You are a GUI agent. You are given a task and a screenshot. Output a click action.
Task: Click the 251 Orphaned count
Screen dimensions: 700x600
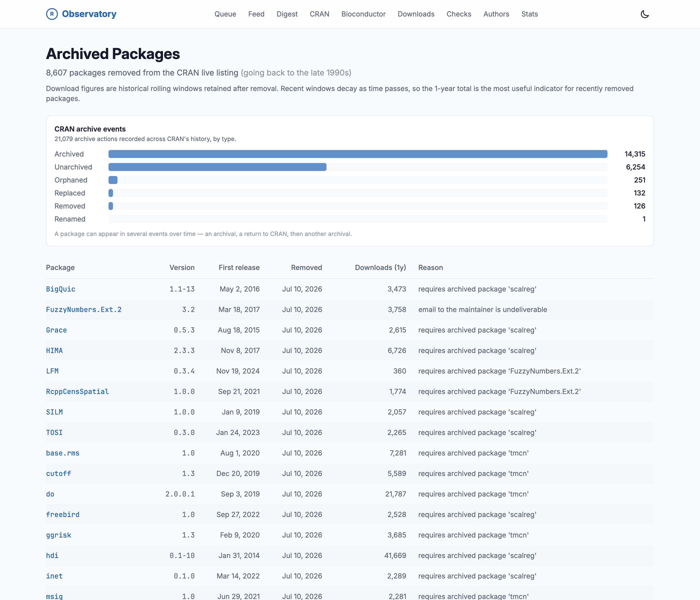pyautogui.click(x=639, y=180)
